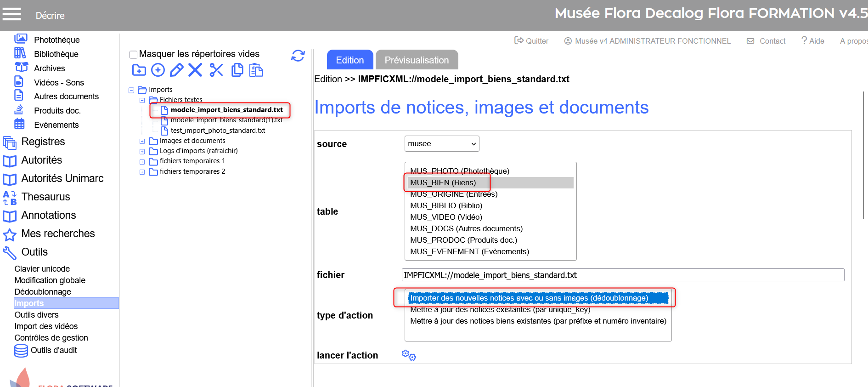The width and height of the screenshot is (868, 387).
Task: Click the administrator user account link
Action: pyautogui.click(x=647, y=41)
